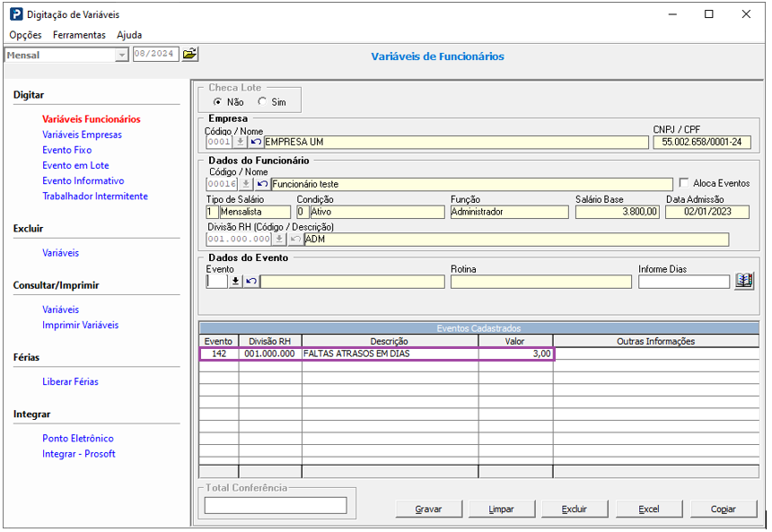Expand the Mensal period dropdown
Screen dimensions: 772x532
click(121, 55)
